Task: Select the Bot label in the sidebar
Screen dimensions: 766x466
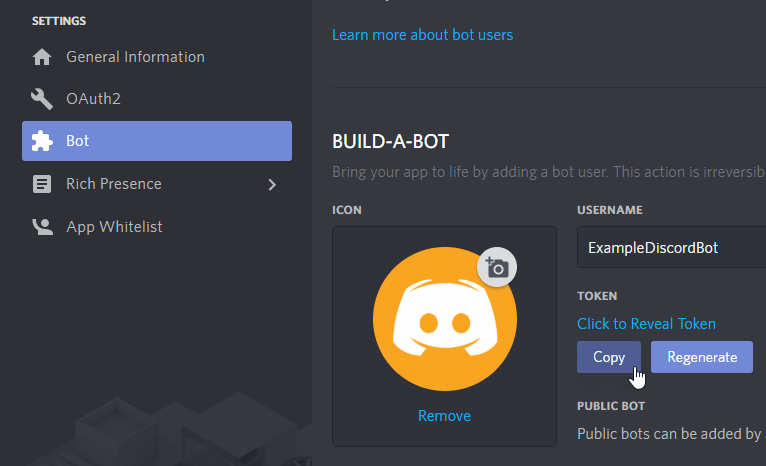Action: [x=78, y=141]
